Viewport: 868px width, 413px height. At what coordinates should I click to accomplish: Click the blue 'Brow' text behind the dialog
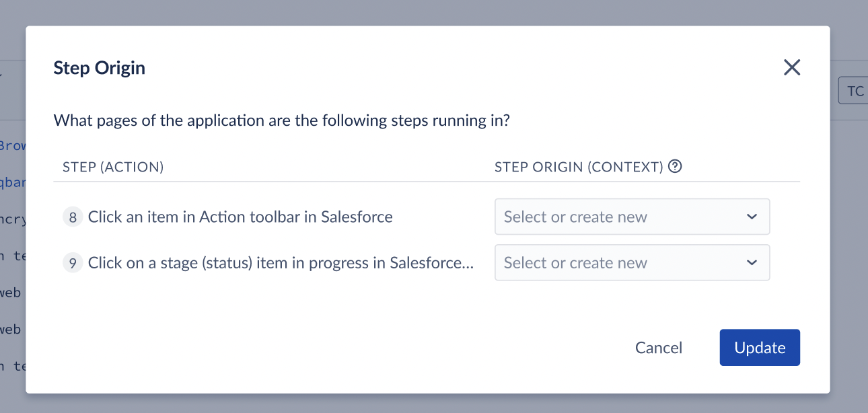[13, 145]
